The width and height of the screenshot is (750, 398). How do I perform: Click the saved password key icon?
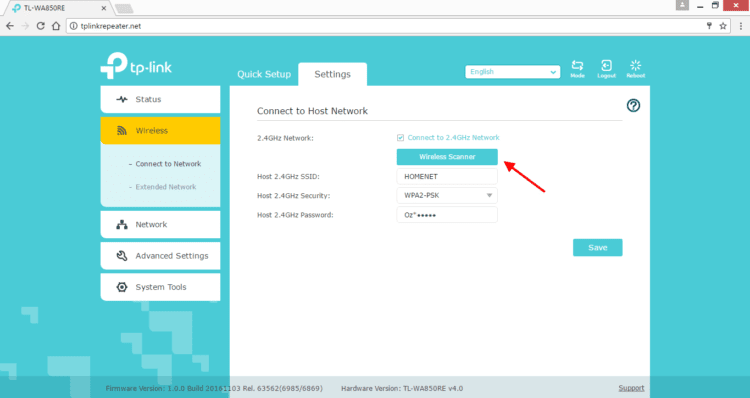coord(709,26)
